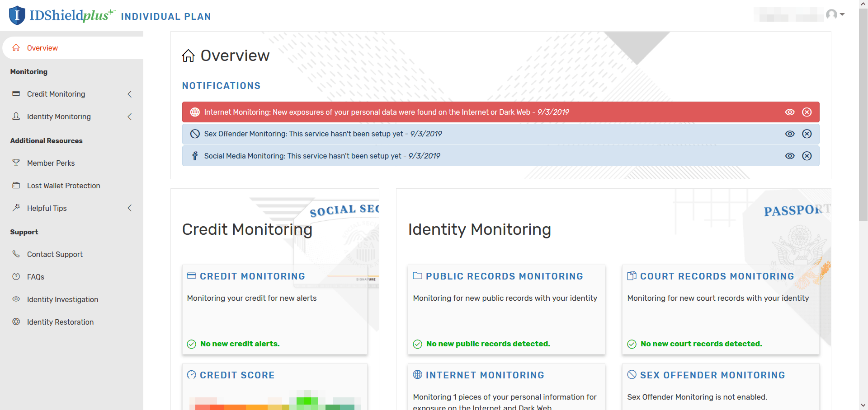The height and width of the screenshot is (410, 868).
Task: Click the scrollbar down arrow
Action: (863, 405)
